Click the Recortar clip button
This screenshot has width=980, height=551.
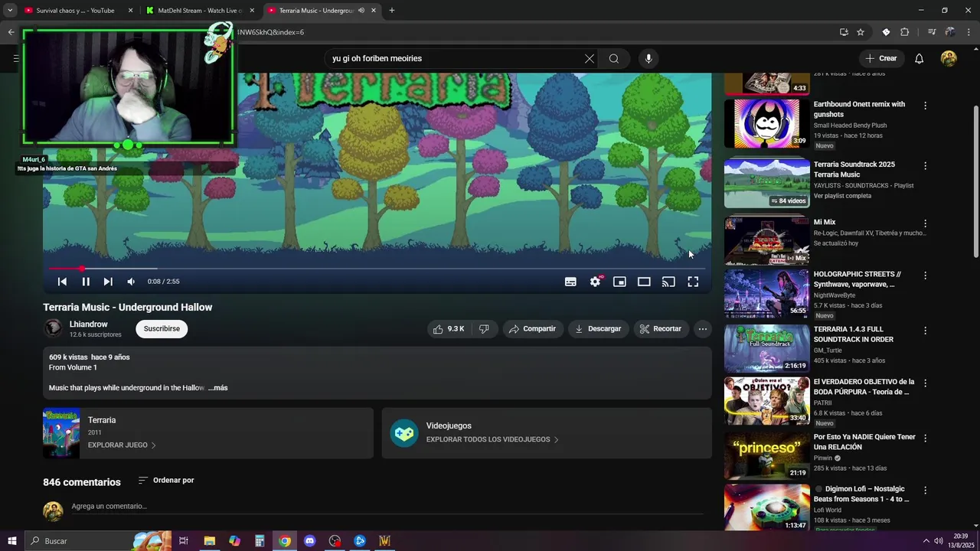pyautogui.click(x=660, y=329)
